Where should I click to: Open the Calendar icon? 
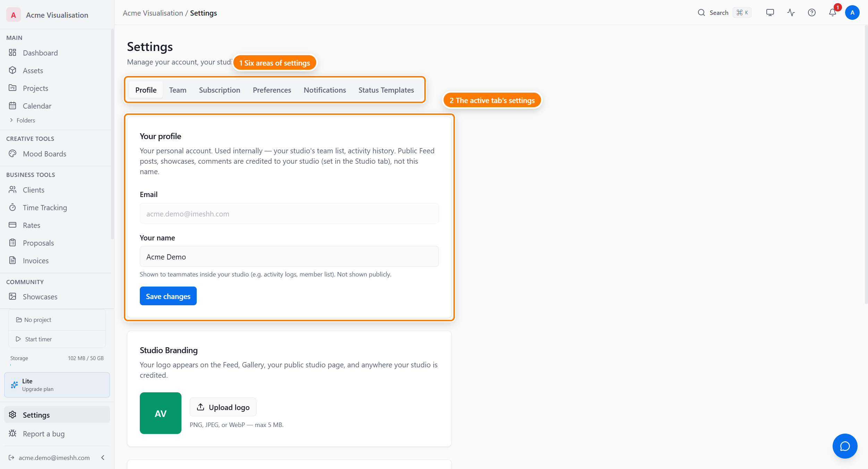point(12,105)
